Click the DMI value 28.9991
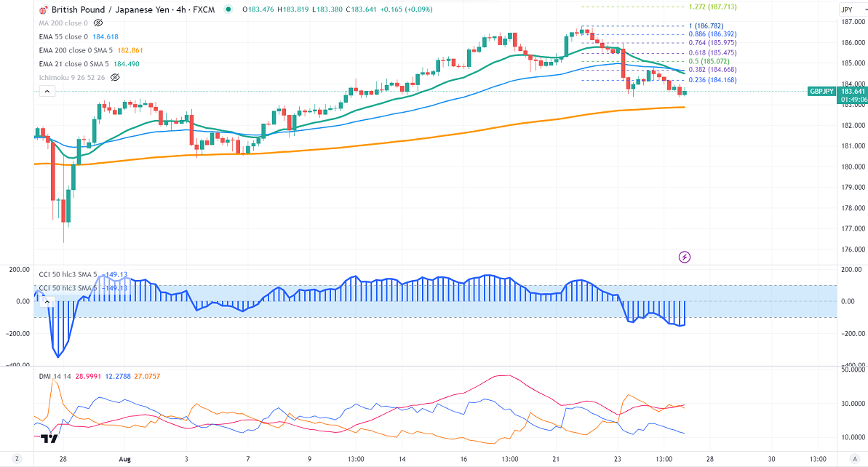The height and width of the screenshot is (467, 868). pyautogui.click(x=88, y=376)
